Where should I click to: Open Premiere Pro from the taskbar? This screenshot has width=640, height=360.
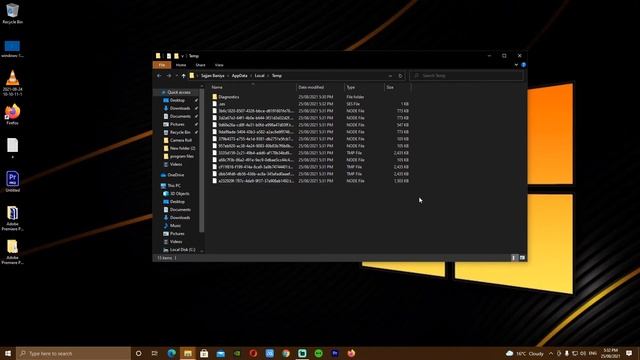[335, 353]
